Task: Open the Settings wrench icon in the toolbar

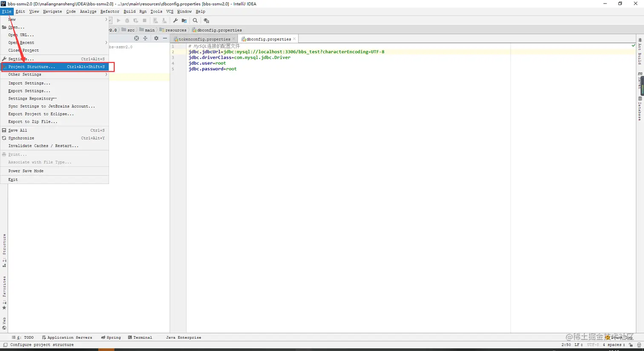Action: (175, 20)
